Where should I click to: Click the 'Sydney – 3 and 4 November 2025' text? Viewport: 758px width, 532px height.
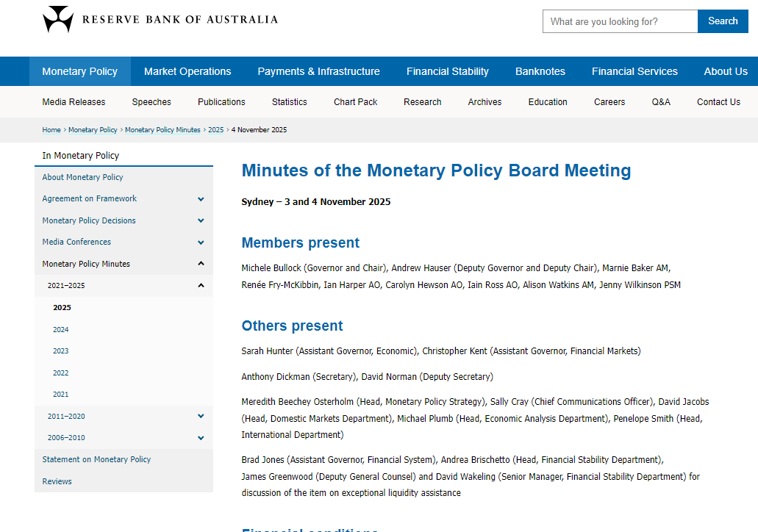[315, 202]
